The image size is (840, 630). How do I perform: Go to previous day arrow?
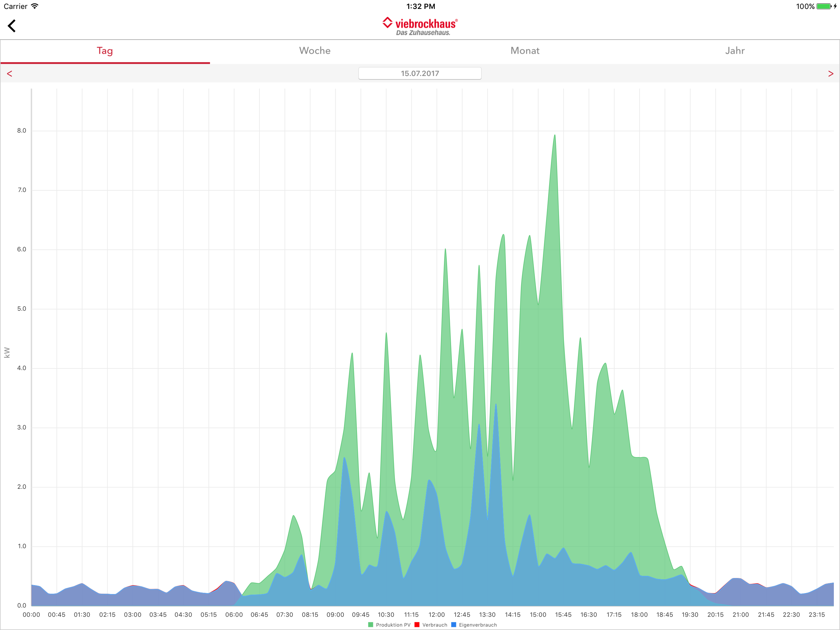[10, 74]
